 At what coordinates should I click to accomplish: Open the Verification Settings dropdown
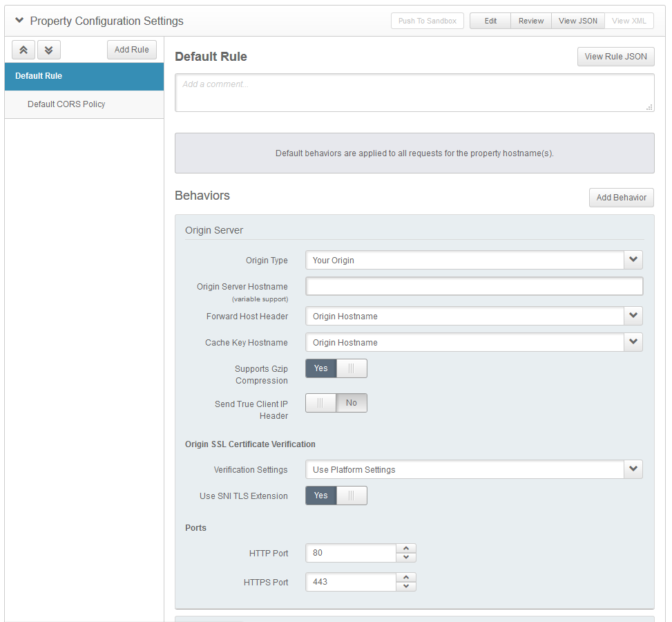(633, 469)
